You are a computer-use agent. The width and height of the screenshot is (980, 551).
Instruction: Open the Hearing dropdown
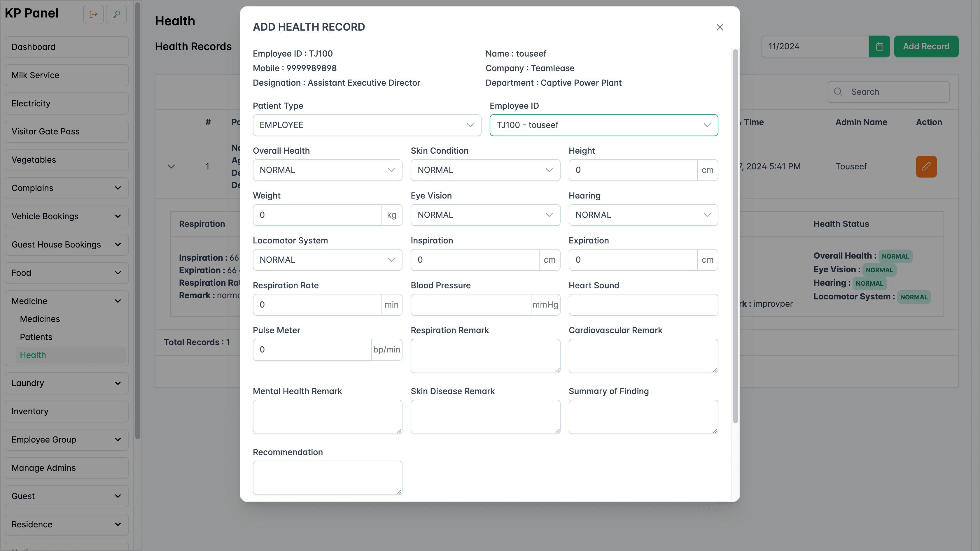(643, 215)
